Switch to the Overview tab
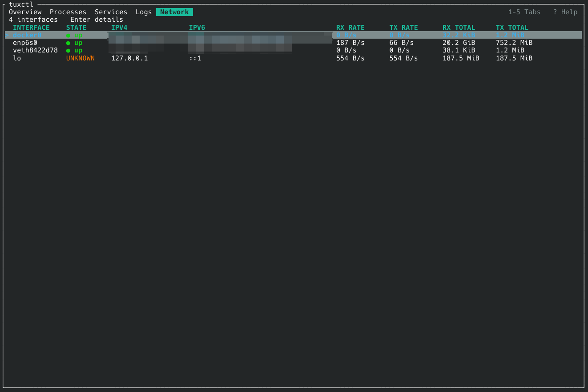 coord(25,12)
